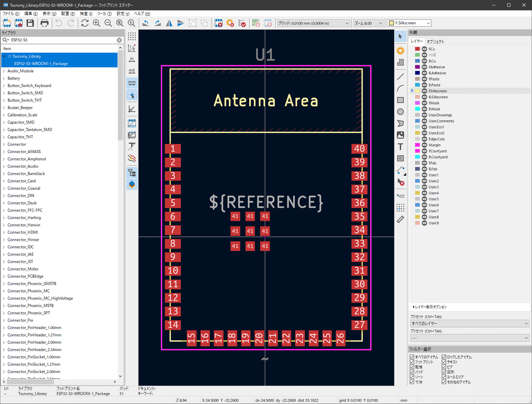This screenshot has width=532, height=404.
Task: Toggle grid display dots button
Action: tap(132, 36)
